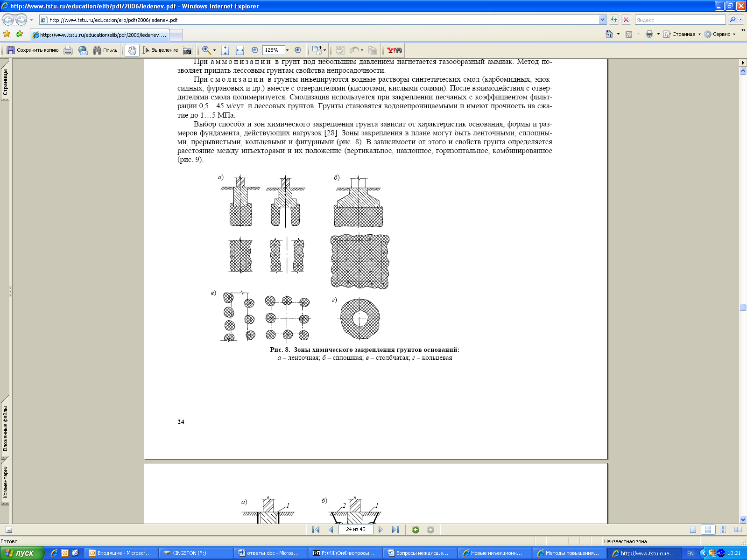This screenshot has width=747, height=560.
Task: Click the rotate/page view icon in PDF toolbar
Action: (317, 50)
